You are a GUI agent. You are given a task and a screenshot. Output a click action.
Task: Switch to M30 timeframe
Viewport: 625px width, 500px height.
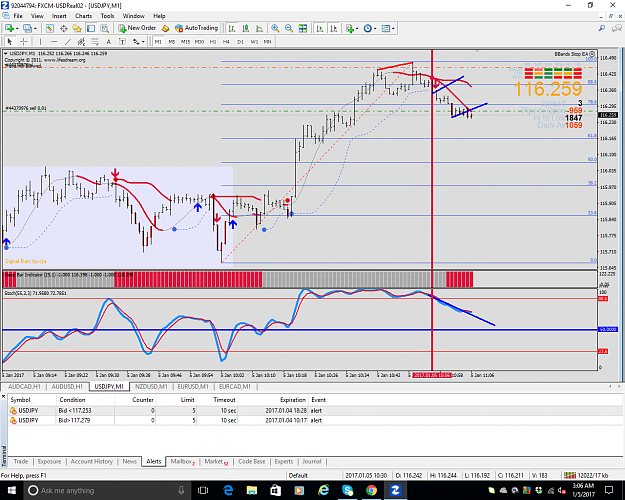pos(199,41)
